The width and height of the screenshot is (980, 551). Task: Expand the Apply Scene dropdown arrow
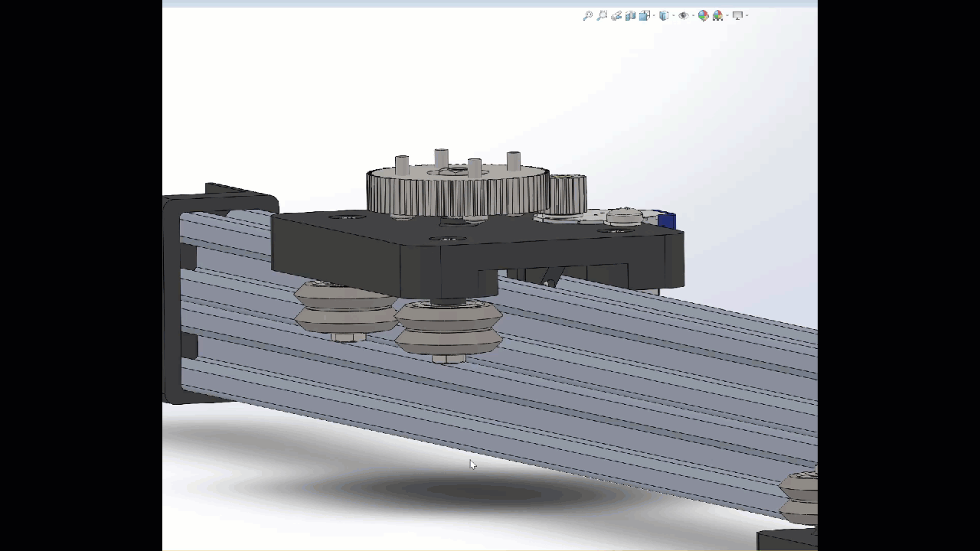727,15
